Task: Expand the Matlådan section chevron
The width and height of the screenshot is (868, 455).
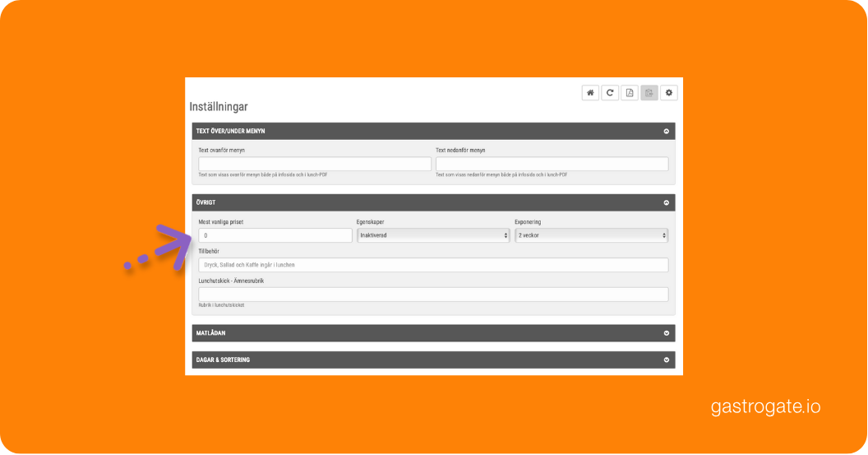Action: (x=666, y=333)
